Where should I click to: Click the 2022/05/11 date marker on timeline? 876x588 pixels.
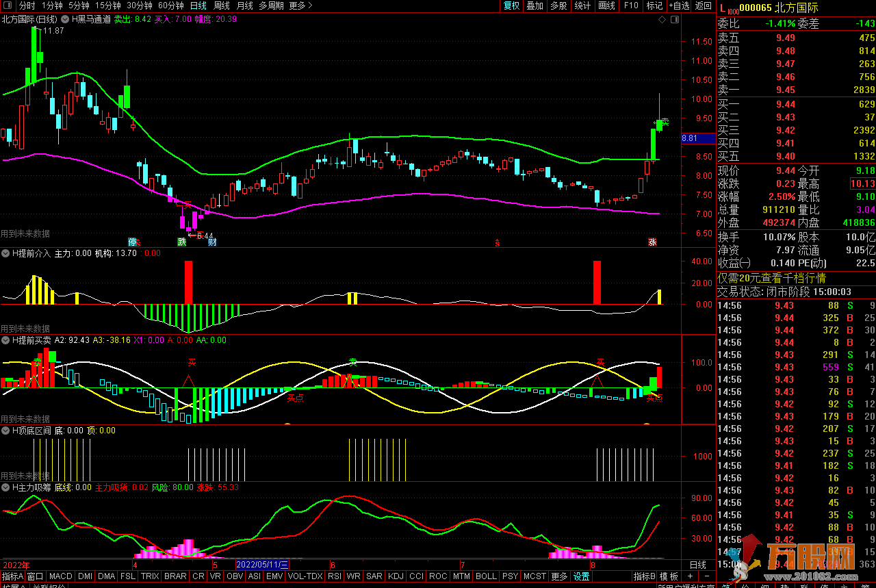tap(262, 565)
